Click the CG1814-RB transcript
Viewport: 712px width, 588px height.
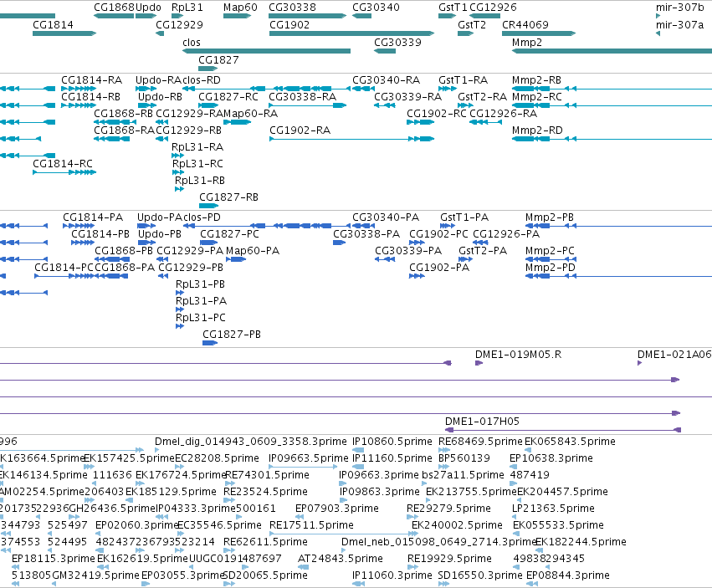pyautogui.click(x=78, y=105)
